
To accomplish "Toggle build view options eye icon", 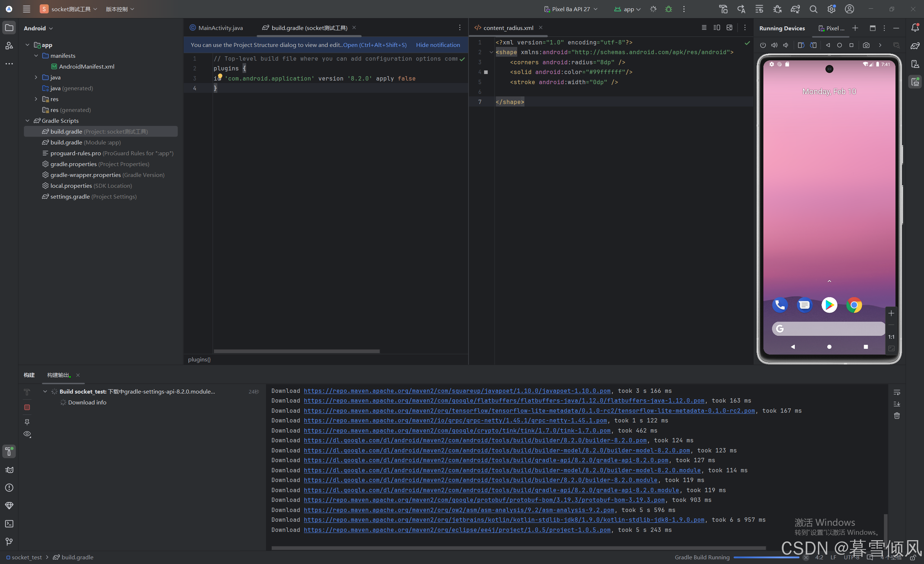I will [27, 434].
